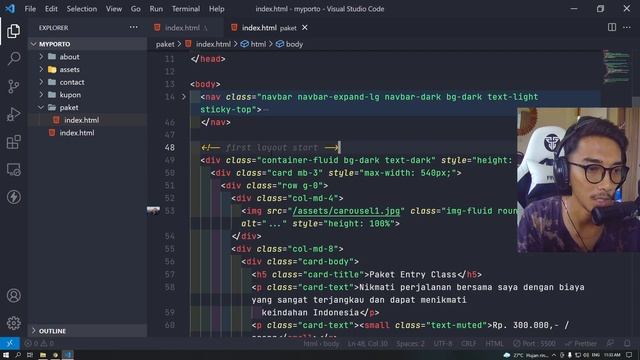Click Prettier in the status bar
This screenshot has height=360, width=640.
[581, 344]
